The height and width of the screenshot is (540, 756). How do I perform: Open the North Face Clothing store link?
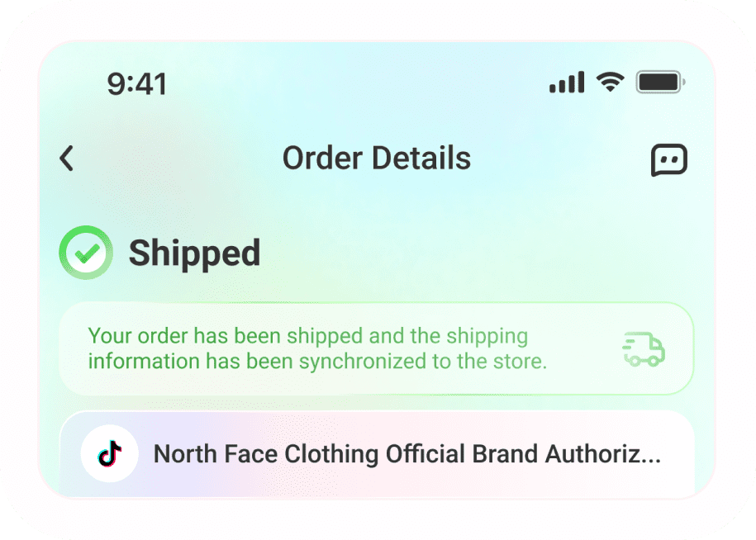click(407, 454)
